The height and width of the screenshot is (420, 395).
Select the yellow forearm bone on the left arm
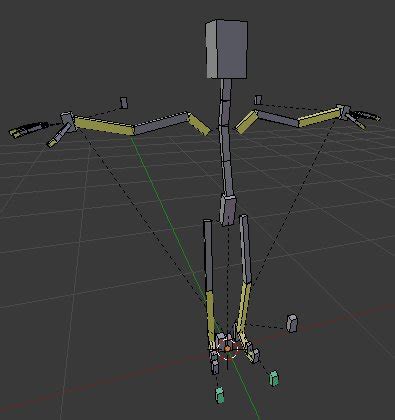click(x=104, y=126)
